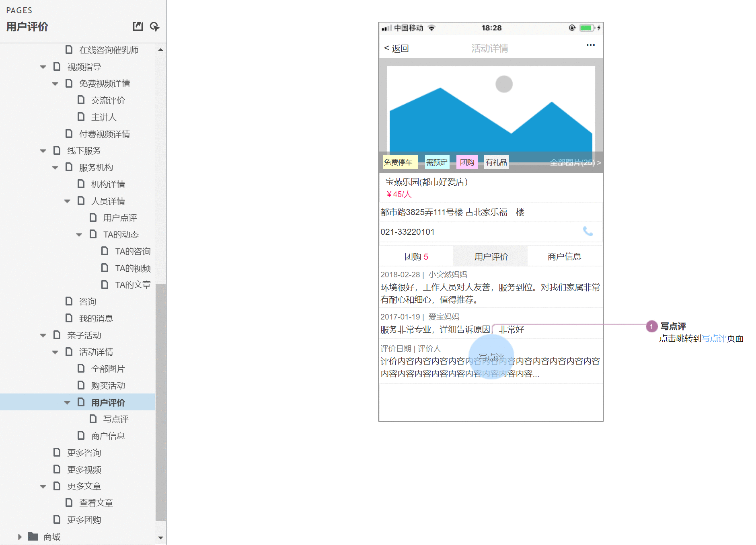Collapse the 视频指导 tree node

(x=43, y=67)
